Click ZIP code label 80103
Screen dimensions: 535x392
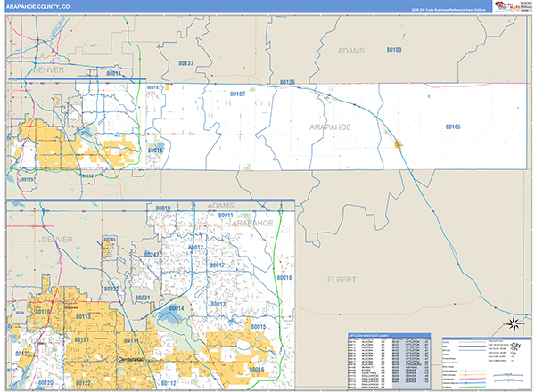point(394,50)
